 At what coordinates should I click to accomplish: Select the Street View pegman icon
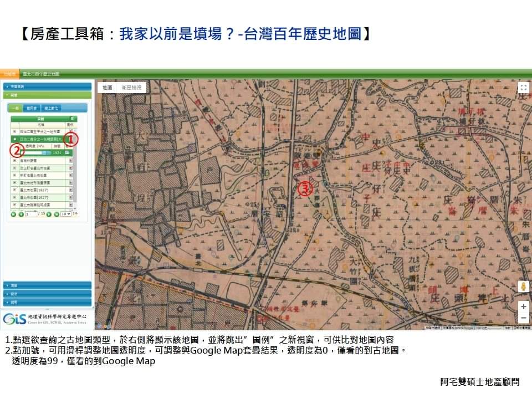click(524, 287)
